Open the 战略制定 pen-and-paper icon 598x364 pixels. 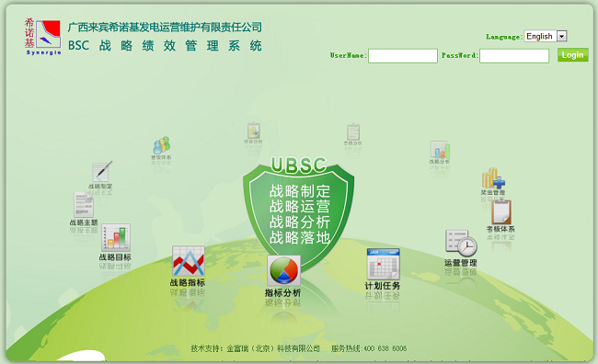102,172
